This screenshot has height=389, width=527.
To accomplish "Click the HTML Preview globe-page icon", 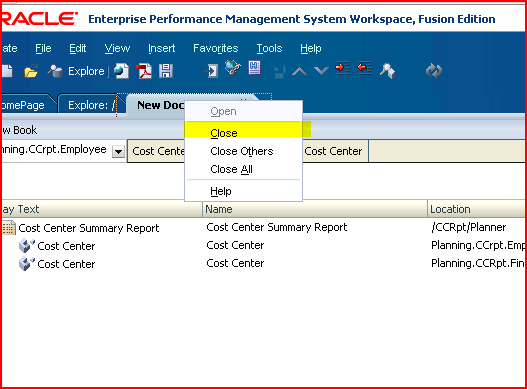I will (121, 71).
